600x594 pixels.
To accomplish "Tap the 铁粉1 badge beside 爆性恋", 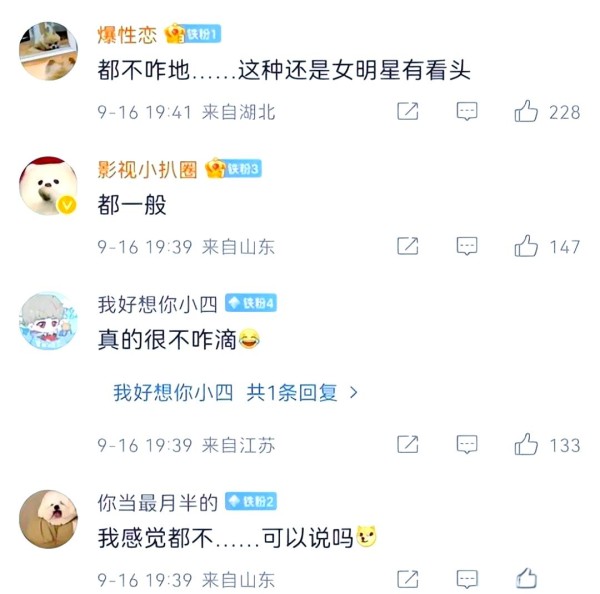I will pyautogui.click(x=192, y=34).
